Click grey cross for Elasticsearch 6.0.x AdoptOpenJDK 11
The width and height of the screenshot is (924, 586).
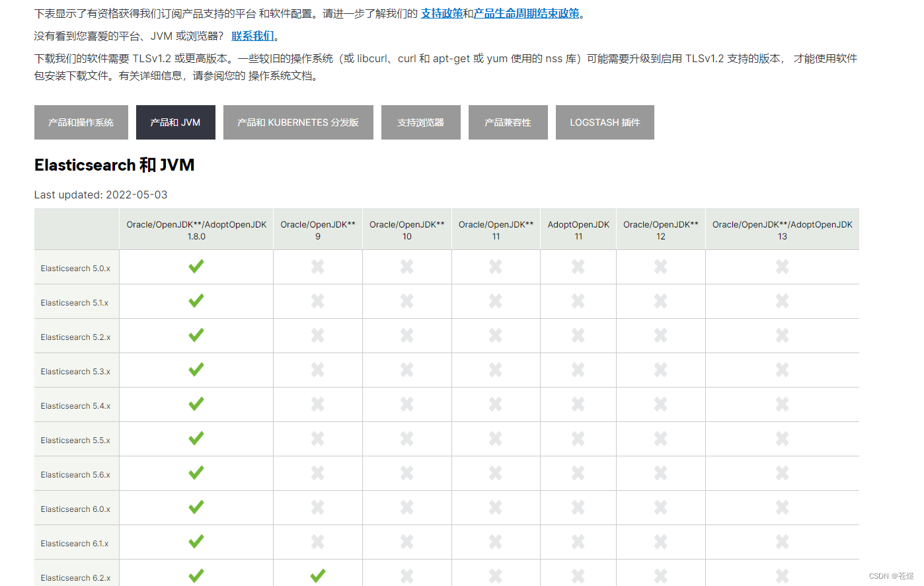click(x=578, y=507)
